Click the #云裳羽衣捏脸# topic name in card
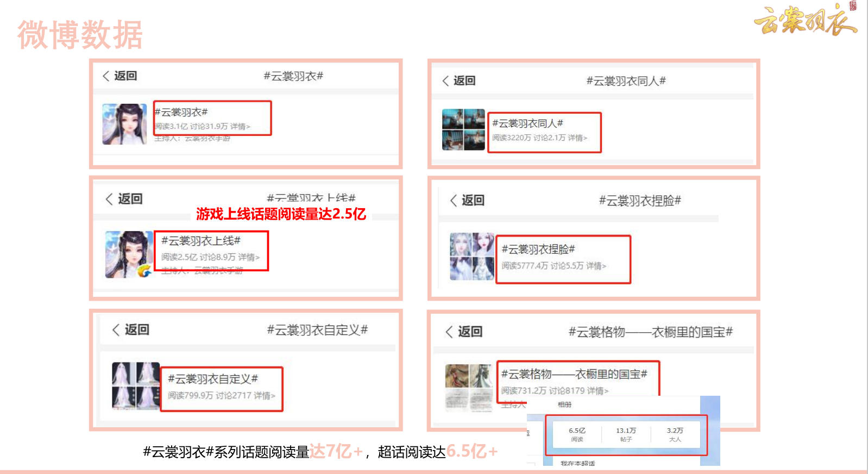Viewport: 868px width, 474px height. (538, 250)
